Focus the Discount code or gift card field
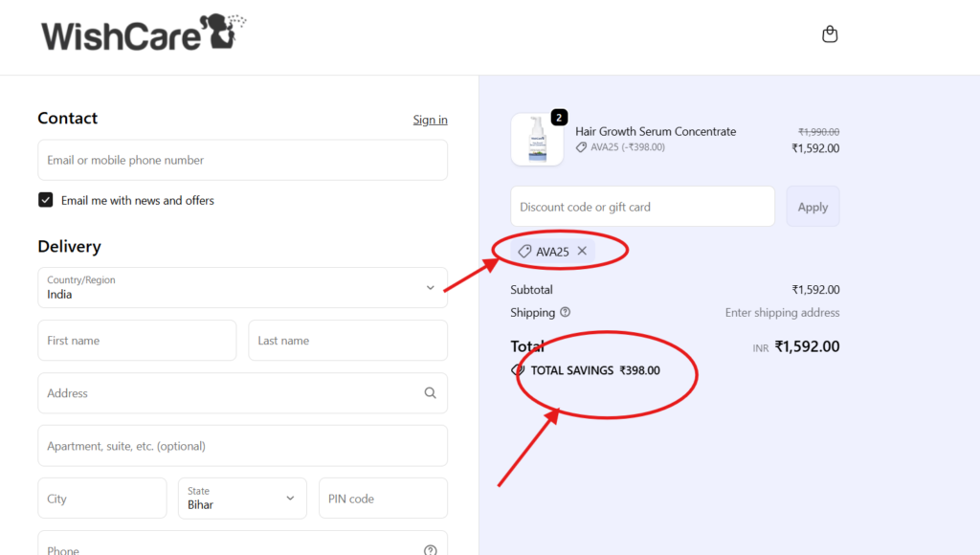 pyautogui.click(x=642, y=207)
